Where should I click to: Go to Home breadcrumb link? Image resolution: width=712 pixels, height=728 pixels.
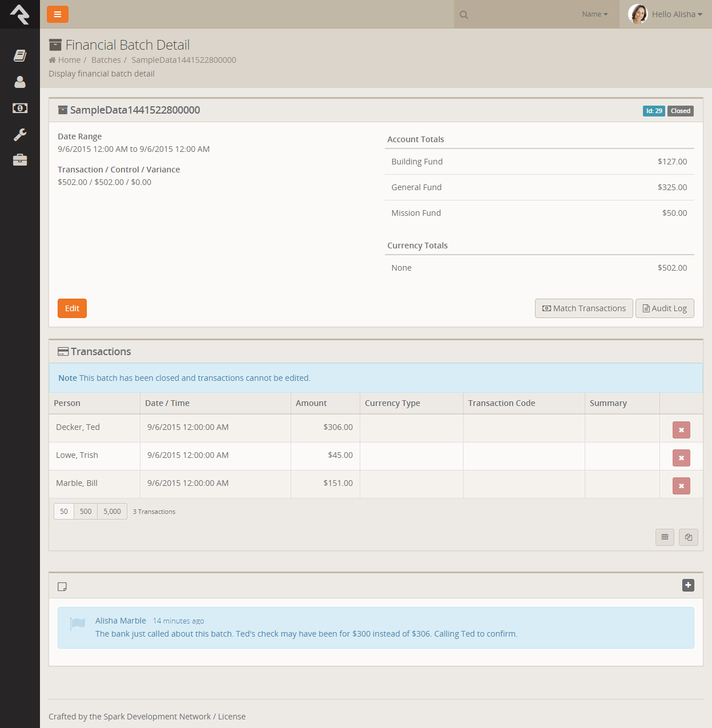[69, 60]
